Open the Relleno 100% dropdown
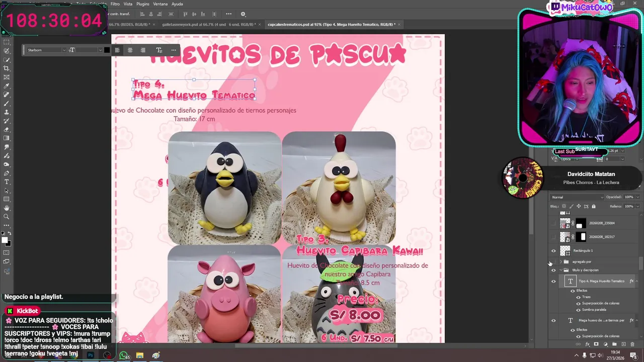This screenshot has width=644, height=362. coord(638,206)
